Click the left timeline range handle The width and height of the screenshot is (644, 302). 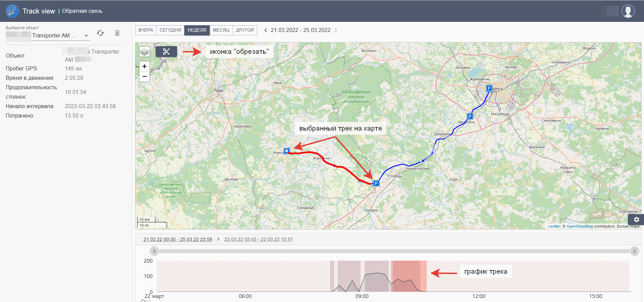pos(154,251)
